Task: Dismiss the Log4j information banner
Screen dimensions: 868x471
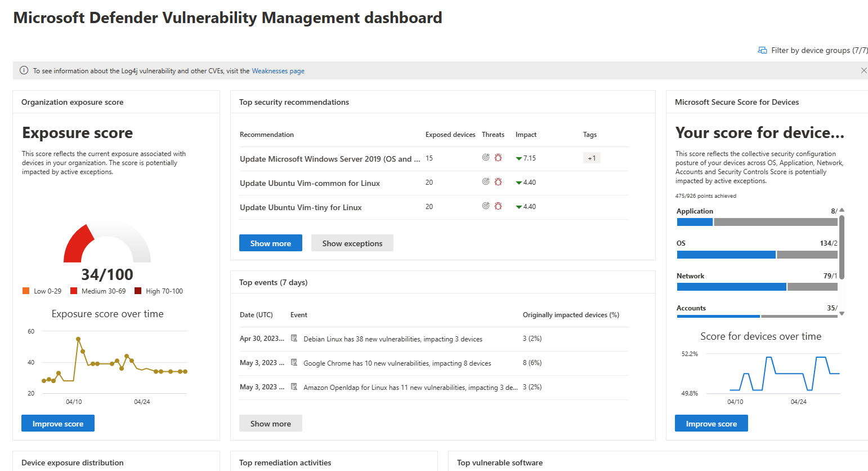Action: (863, 70)
